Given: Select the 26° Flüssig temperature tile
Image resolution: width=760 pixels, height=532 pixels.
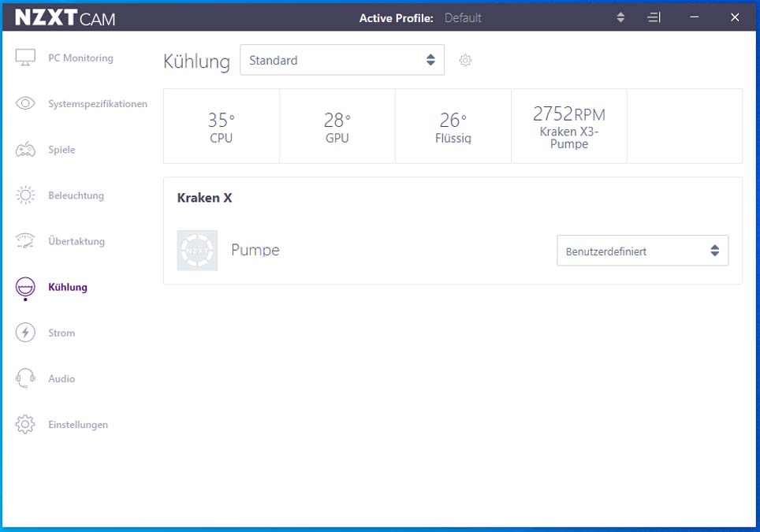Looking at the screenshot, I should click(453, 126).
